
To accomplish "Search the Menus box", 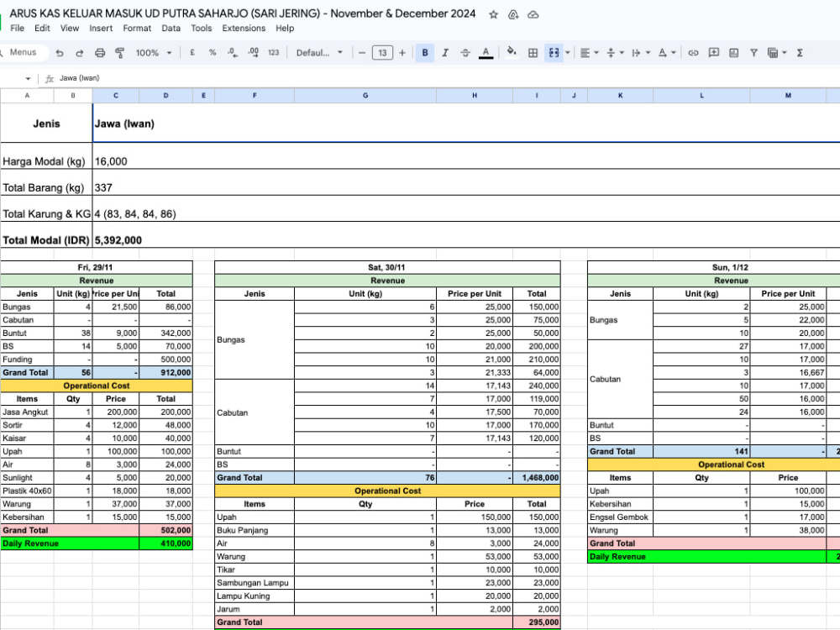I will pyautogui.click(x=23, y=52).
